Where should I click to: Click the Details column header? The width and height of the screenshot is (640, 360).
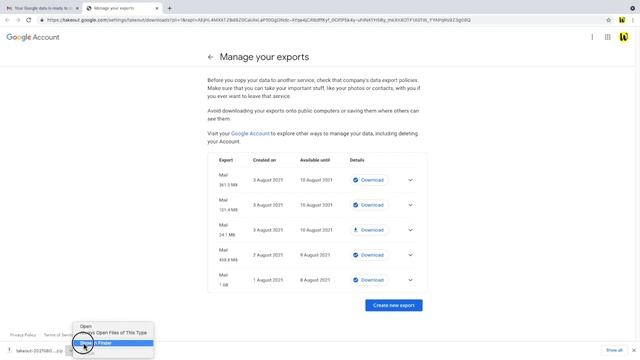point(357,160)
